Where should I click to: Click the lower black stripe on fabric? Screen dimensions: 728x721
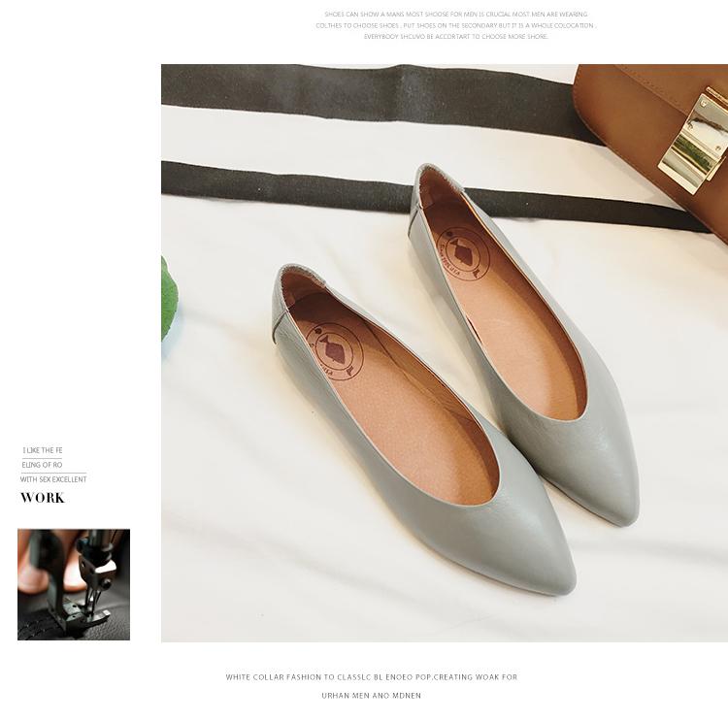pos(417,195)
